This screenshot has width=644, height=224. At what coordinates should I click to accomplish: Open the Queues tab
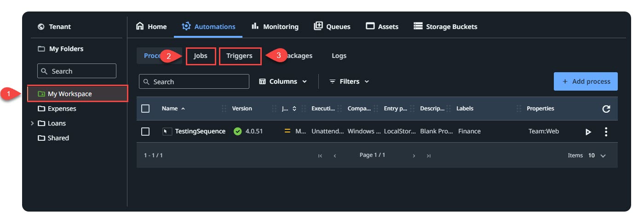tap(332, 27)
